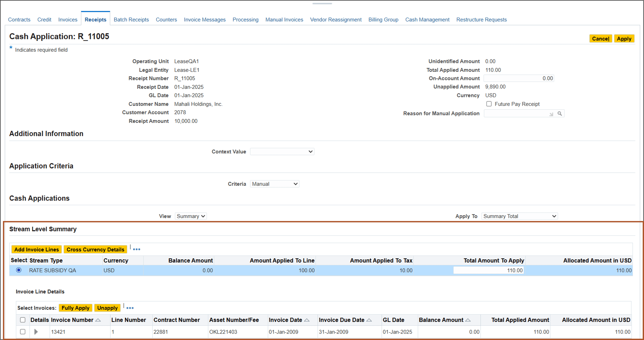Click the Fully Apply button
Image resolution: width=644 pixels, height=340 pixels.
[x=75, y=307]
